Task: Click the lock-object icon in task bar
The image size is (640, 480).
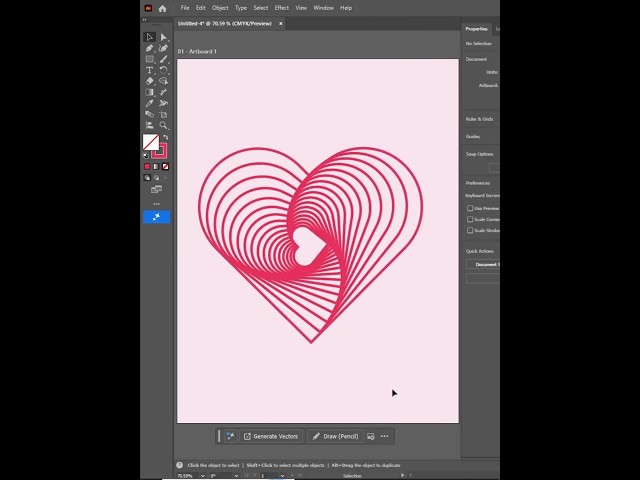Action: click(371, 436)
